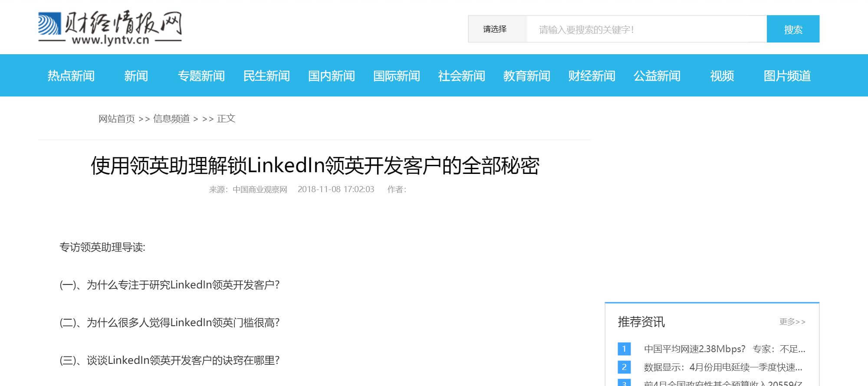
Task: Open the 热点新闻 nav item
Action: click(x=71, y=76)
